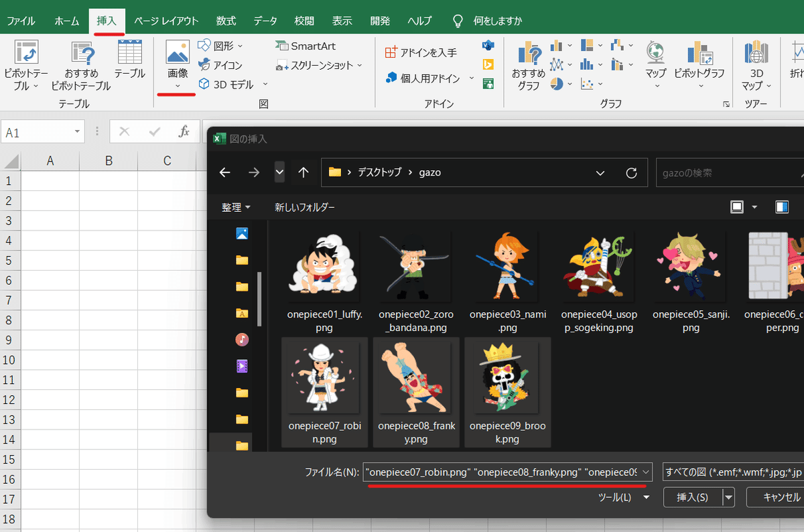Open the 画像 (Pictures) ribbon button
This screenshot has height=532, width=804.
(x=178, y=65)
